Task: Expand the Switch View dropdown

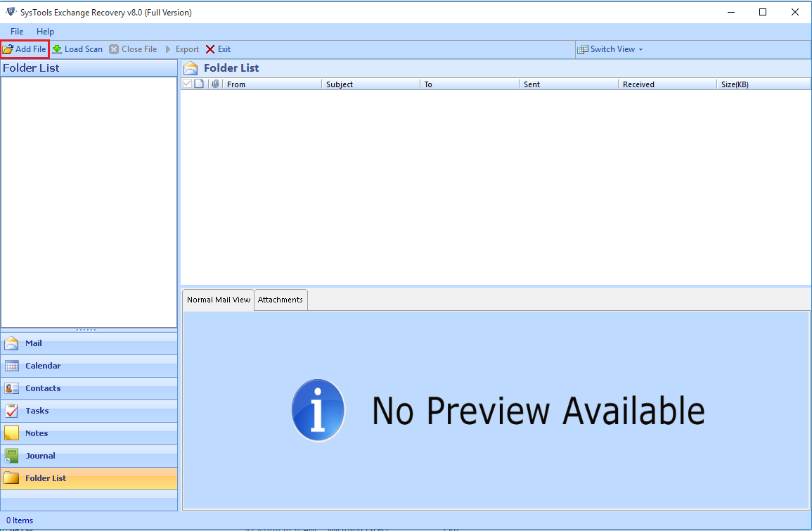Action: coord(610,49)
